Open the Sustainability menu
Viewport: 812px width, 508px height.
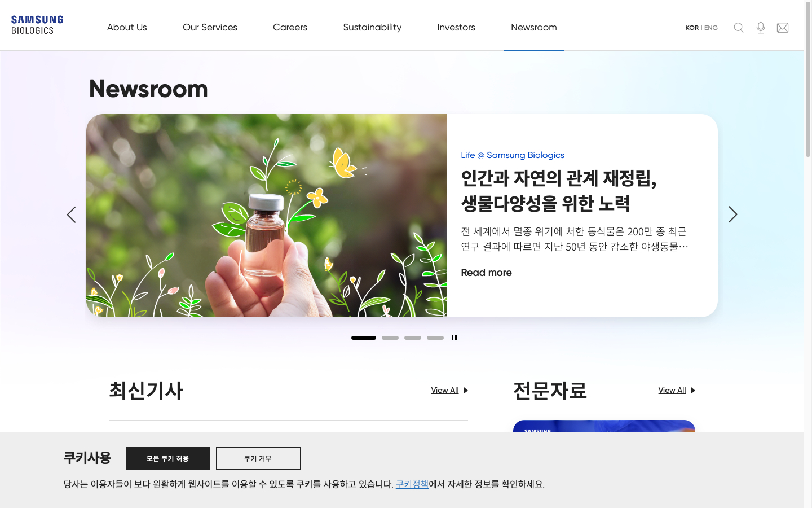coord(372,27)
